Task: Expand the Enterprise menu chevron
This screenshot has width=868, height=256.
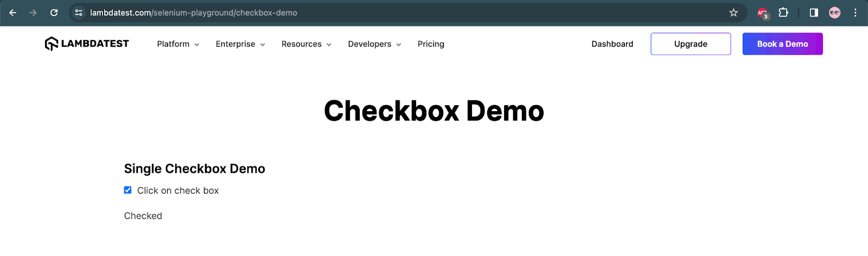Action: 263,44
